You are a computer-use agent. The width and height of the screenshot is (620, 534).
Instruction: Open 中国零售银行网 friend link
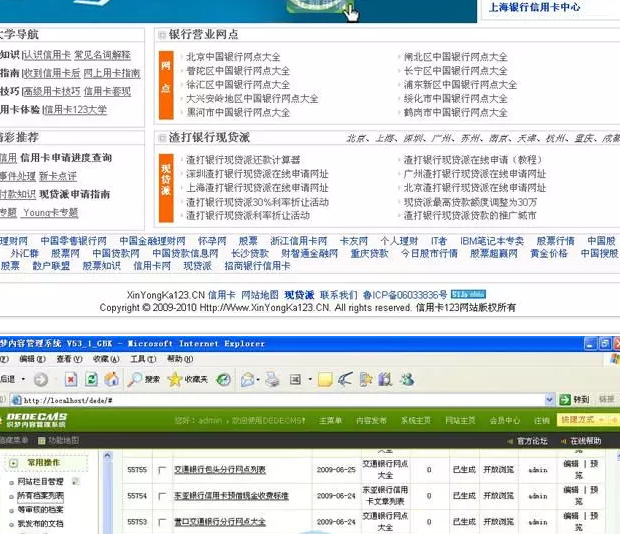pos(74,241)
